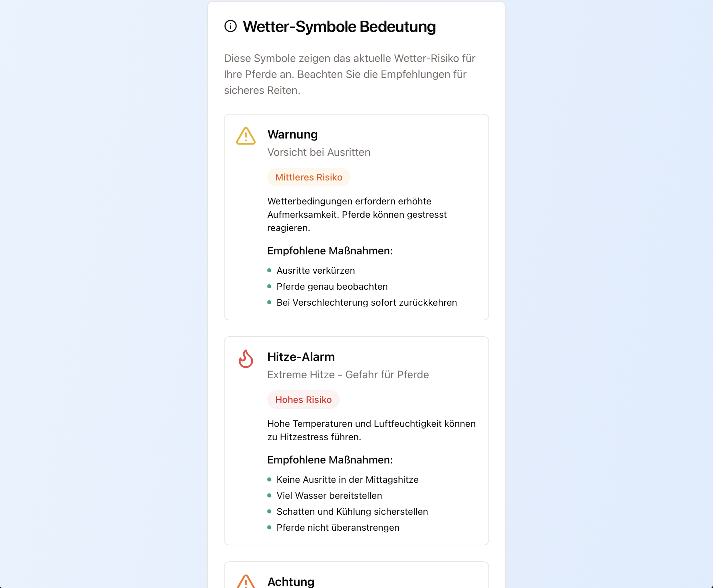Click the info icon beside the page title

pyautogui.click(x=231, y=26)
